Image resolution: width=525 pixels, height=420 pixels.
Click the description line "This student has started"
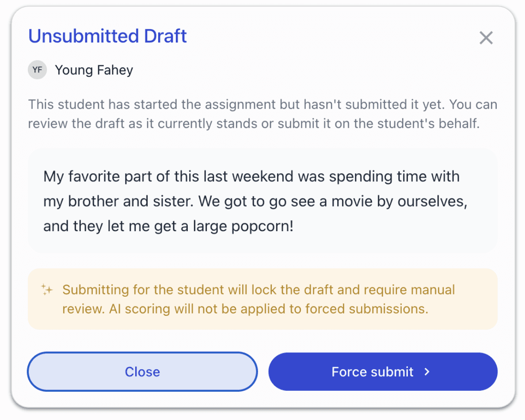pyautogui.click(x=262, y=105)
